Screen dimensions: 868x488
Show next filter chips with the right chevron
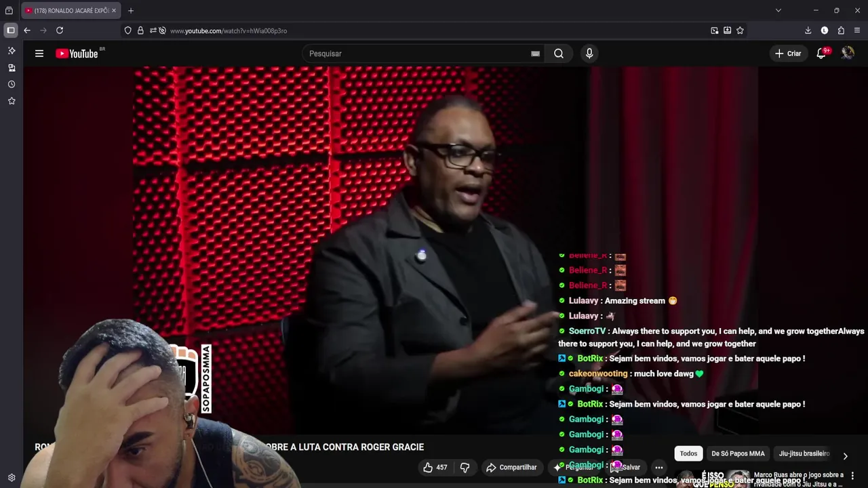[845, 456]
